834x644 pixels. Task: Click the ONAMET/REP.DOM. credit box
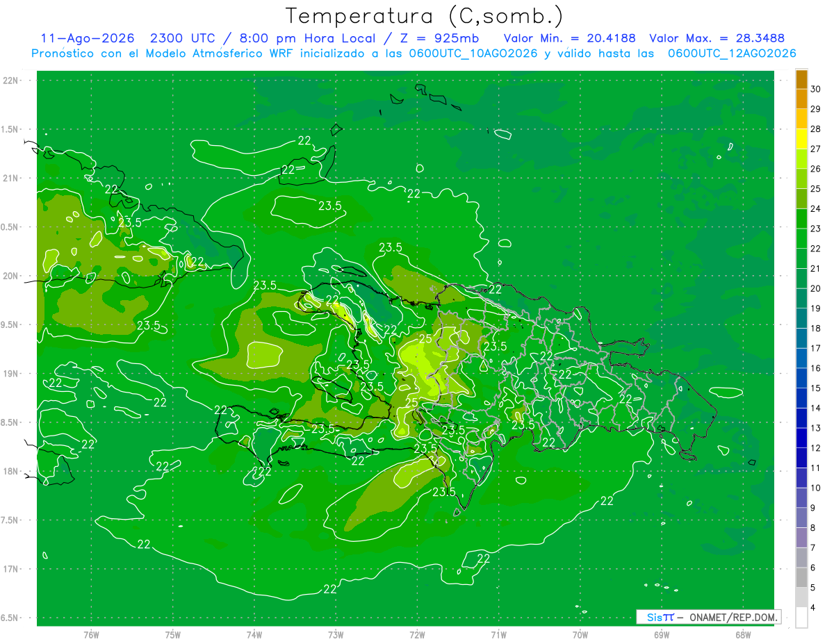click(x=708, y=617)
